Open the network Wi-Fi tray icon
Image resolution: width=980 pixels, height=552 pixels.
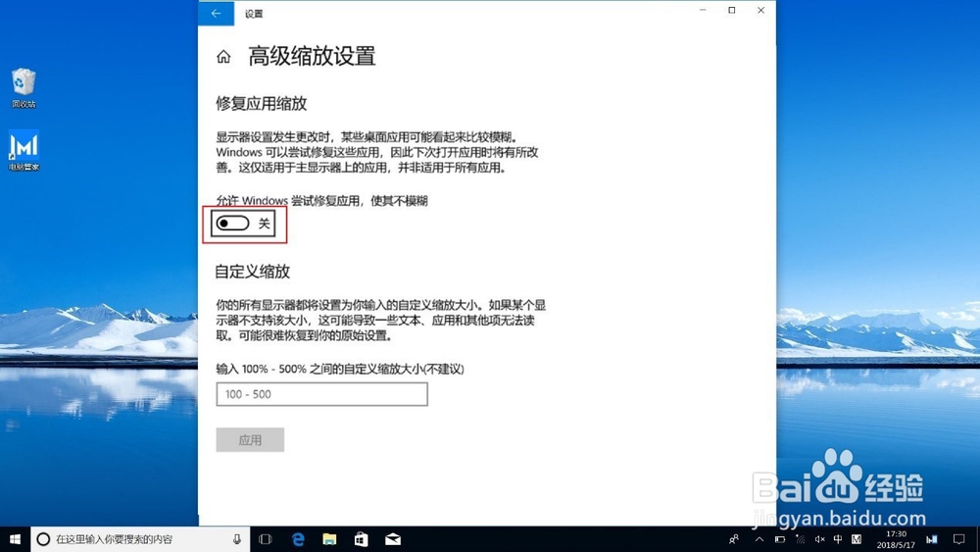coord(800,539)
